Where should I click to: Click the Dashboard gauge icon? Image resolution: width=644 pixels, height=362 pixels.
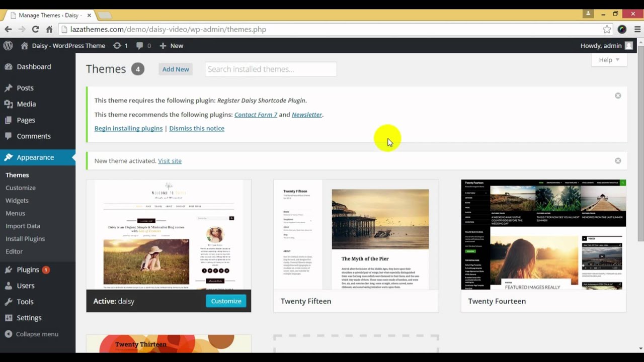[x=9, y=66]
